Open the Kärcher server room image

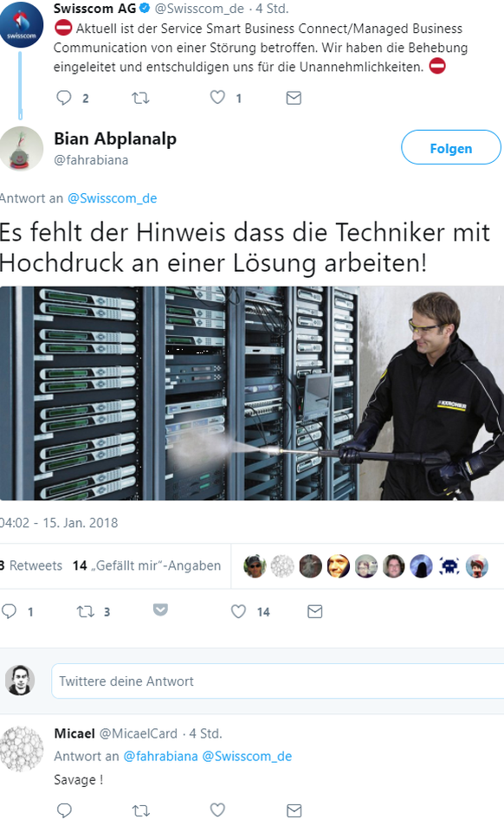click(x=252, y=393)
